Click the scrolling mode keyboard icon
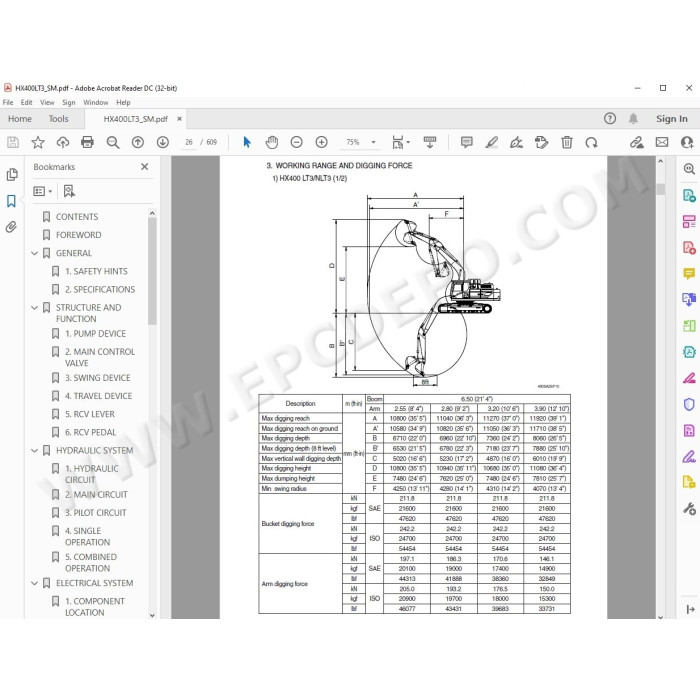Image resolution: width=700 pixels, height=700 pixels. [430, 142]
